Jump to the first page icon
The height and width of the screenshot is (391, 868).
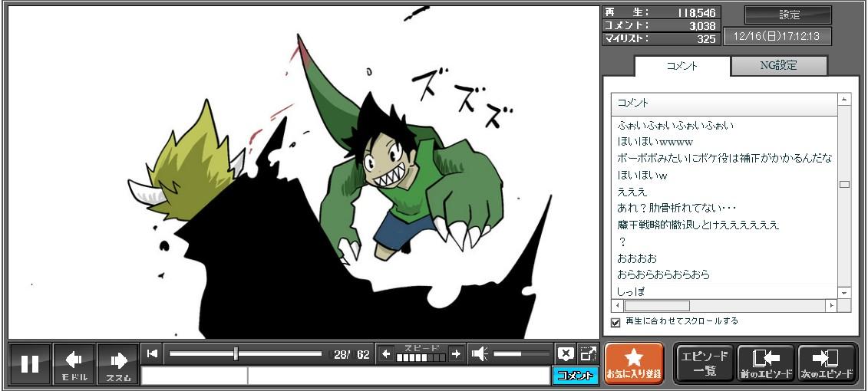[x=153, y=353]
